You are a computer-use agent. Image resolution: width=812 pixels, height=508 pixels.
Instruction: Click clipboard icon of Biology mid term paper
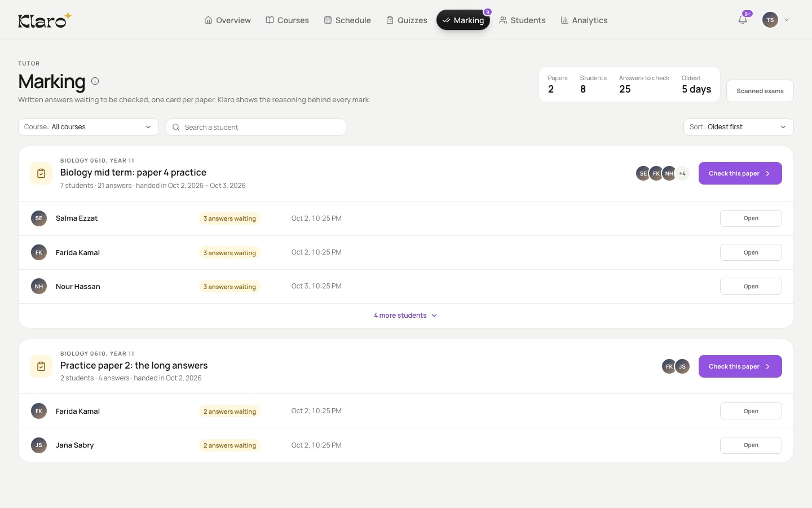[x=41, y=173]
